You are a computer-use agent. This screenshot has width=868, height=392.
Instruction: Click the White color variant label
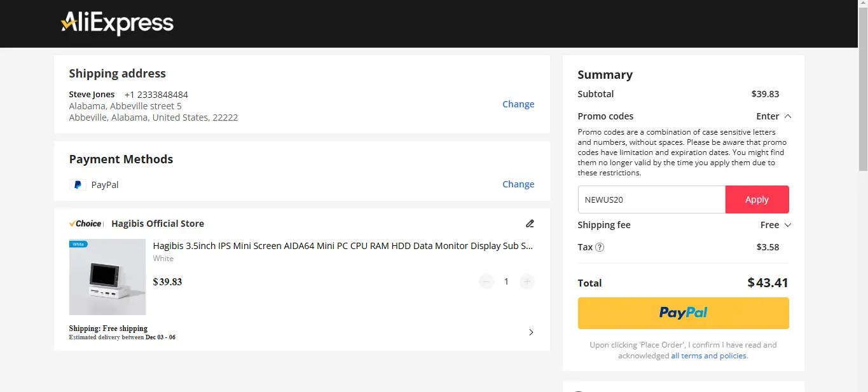tap(163, 259)
